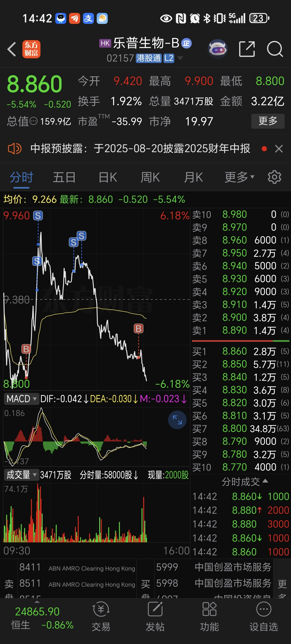Image resolution: width=291 pixels, height=644 pixels.
Task: Tap the HK market badge
Action: pos(105,43)
